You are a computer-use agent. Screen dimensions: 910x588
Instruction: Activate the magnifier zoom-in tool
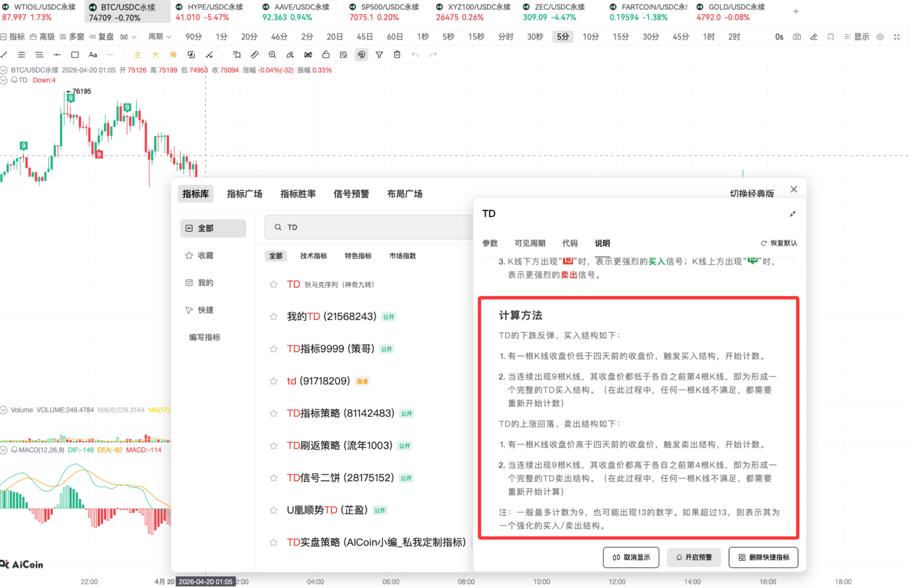pos(272,54)
